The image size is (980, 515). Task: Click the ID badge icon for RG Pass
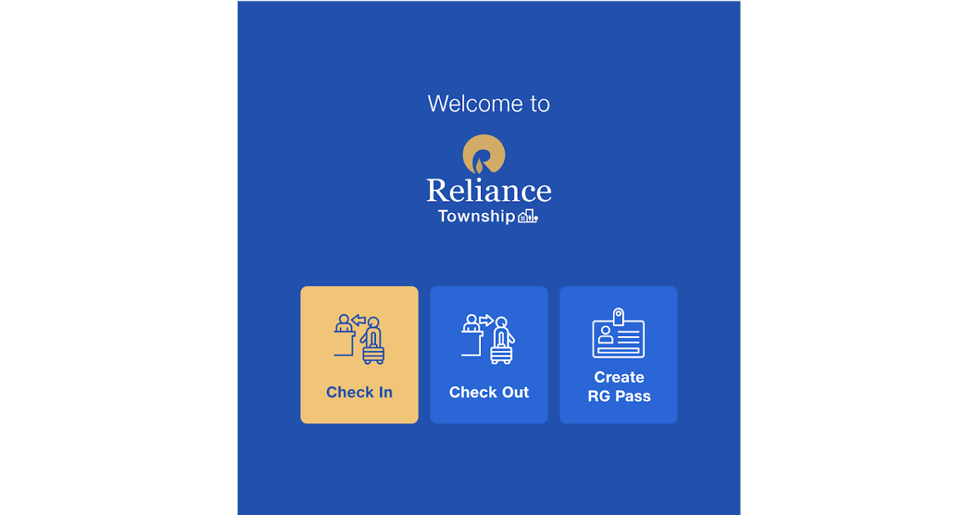click(x=618, y=333)
